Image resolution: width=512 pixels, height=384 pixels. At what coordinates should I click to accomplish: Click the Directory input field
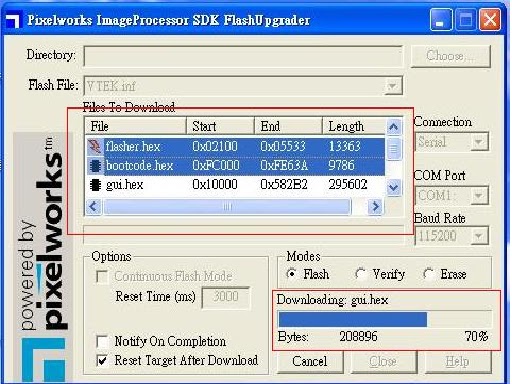click(x=243, y=56)
